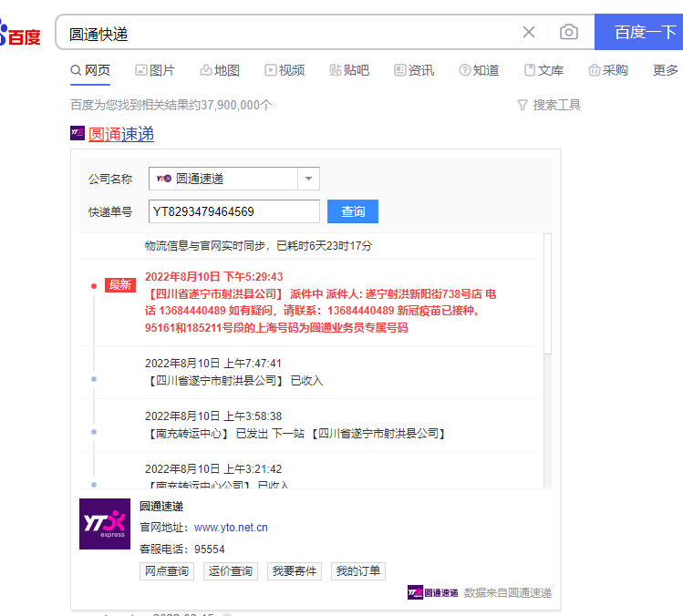
Task: Open the 圆通速递 result title link
Action: [x=121, y=134]
